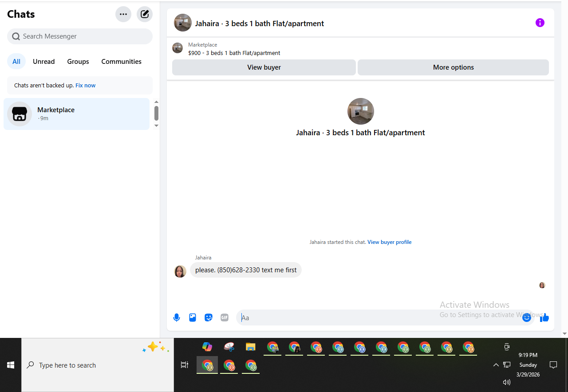This screenshot has width=568, height=392.
Task: Click the chat list scrollbar thumb
Action: coord(156,113)
